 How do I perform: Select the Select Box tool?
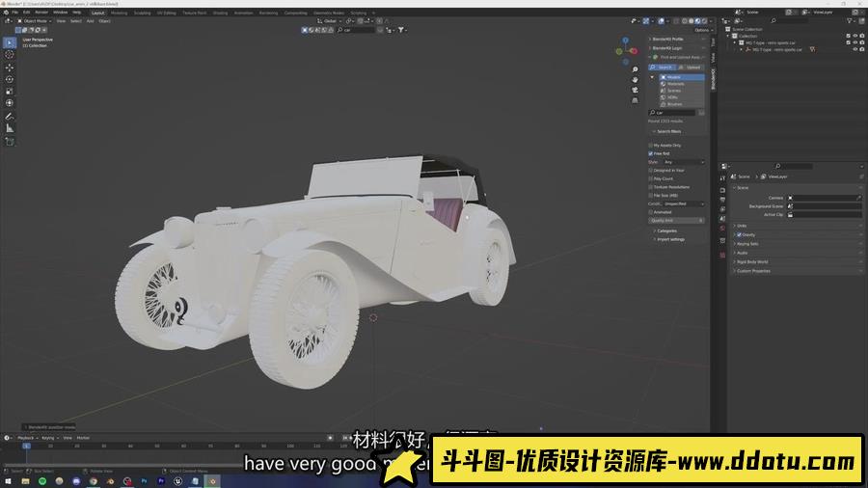click(x=10, y=42)
